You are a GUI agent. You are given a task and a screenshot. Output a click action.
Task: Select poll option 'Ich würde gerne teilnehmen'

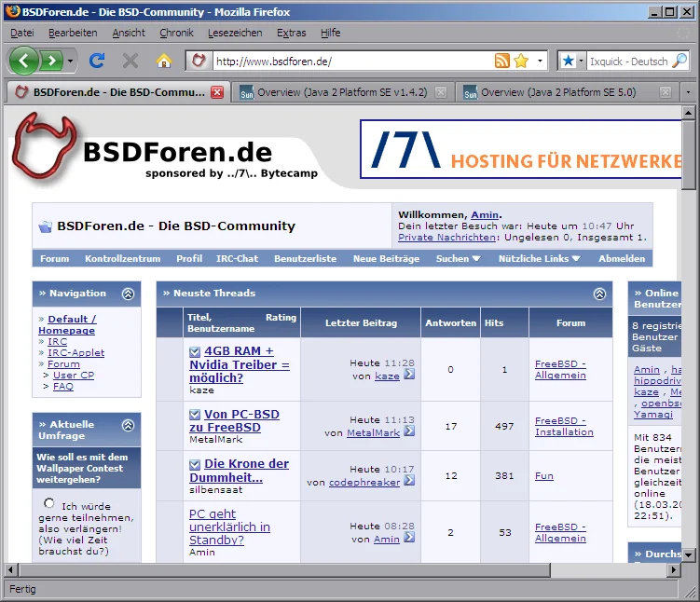49,503
